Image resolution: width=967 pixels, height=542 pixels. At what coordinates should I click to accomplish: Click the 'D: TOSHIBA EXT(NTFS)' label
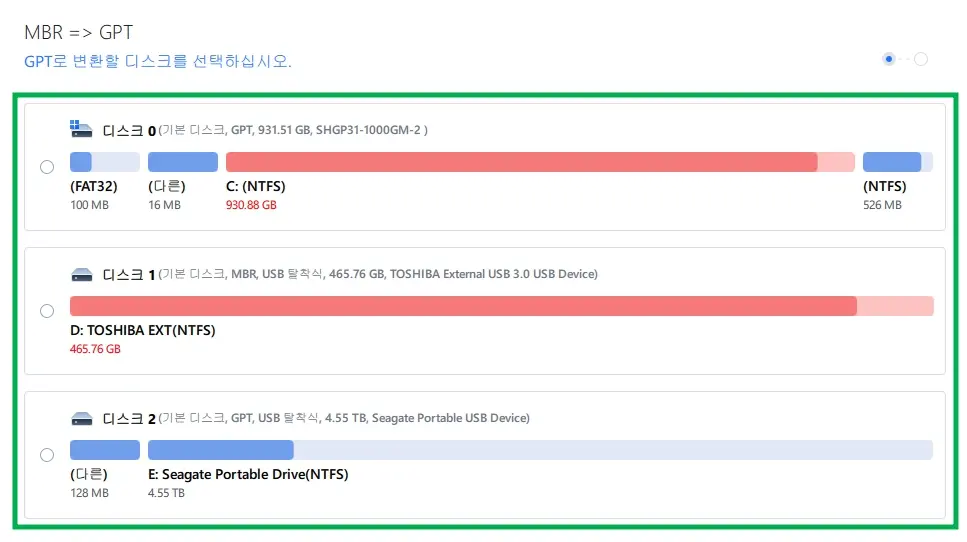point(142,331)
